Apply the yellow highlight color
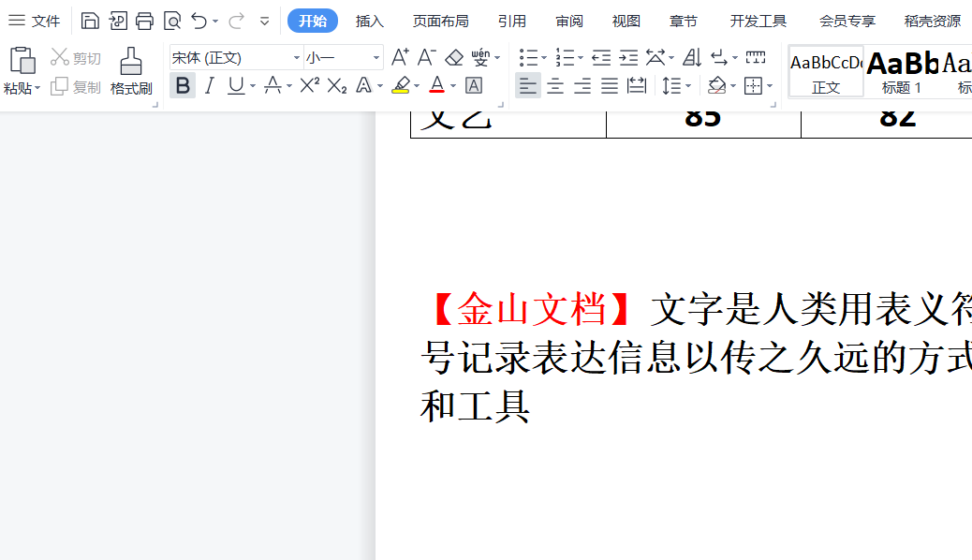This screenshot has width=972, height=560. (x=401, y=85)
